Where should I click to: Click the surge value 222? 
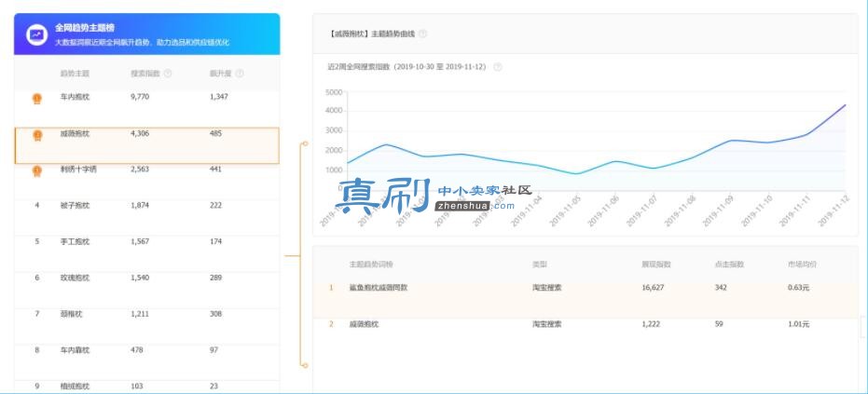click(x=216, y=205)
